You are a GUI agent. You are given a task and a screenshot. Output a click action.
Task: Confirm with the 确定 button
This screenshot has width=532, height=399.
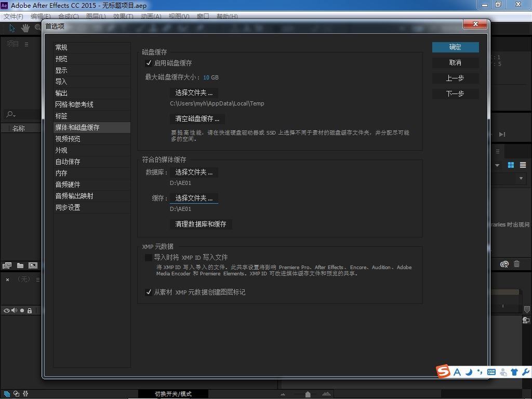[x=455, y=47]
